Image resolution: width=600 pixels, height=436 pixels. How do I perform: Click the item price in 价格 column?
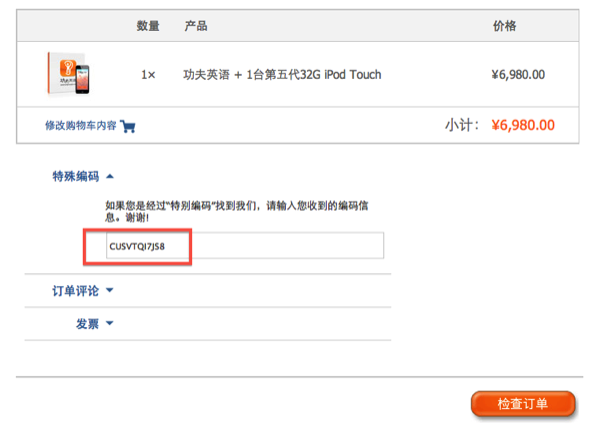coord(518,75)
